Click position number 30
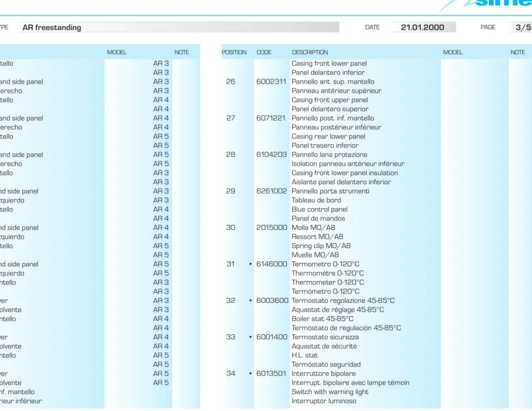This screenshot has height=411, width=532. [231, 228]
